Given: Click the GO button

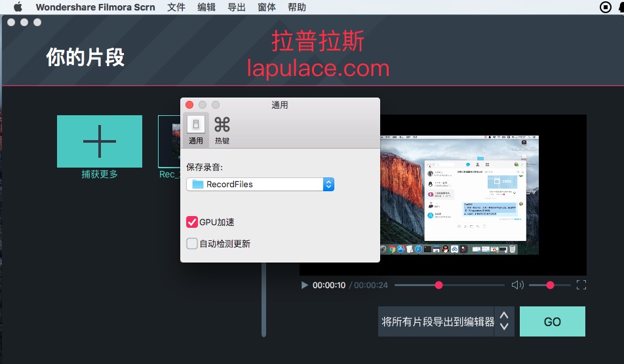Looking at the screenshot, I should point(553,321).
